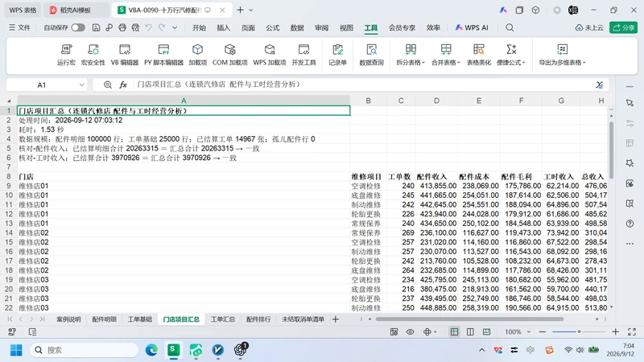Image resolution: width=644 pixels, height=362 pixels.
Task: Toggle the AutoSave (自动保存) switch
Action: tap(77, 27)
